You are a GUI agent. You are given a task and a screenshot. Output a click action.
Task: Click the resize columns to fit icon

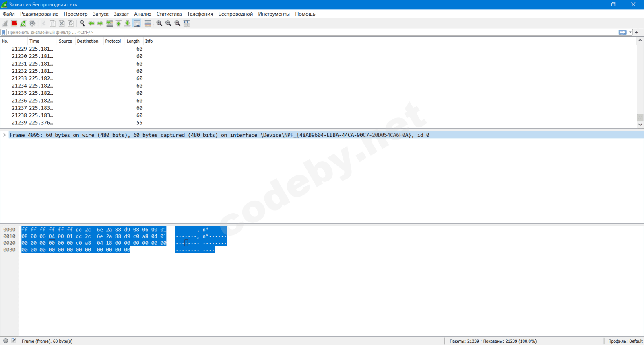coord(186,23)
